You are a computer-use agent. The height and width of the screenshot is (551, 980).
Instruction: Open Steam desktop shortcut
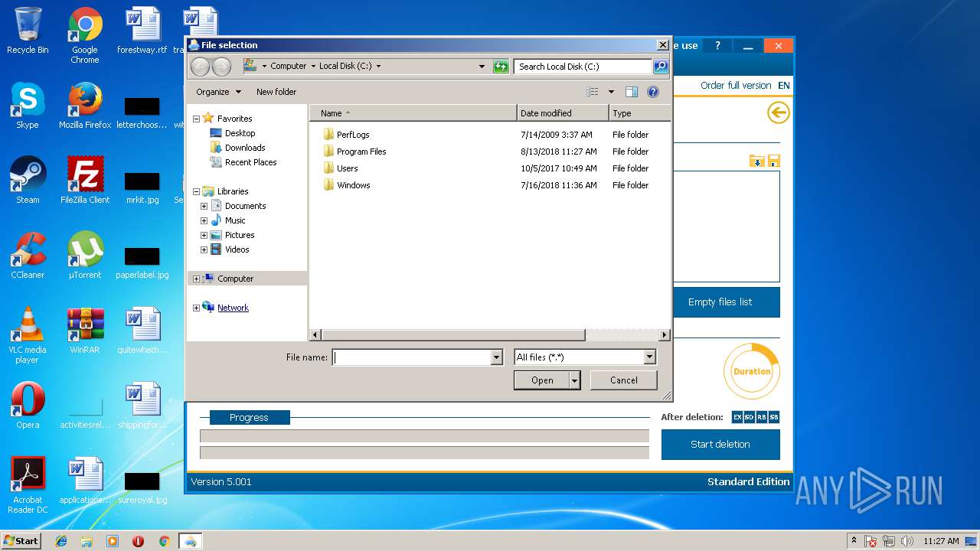(28, 181)
